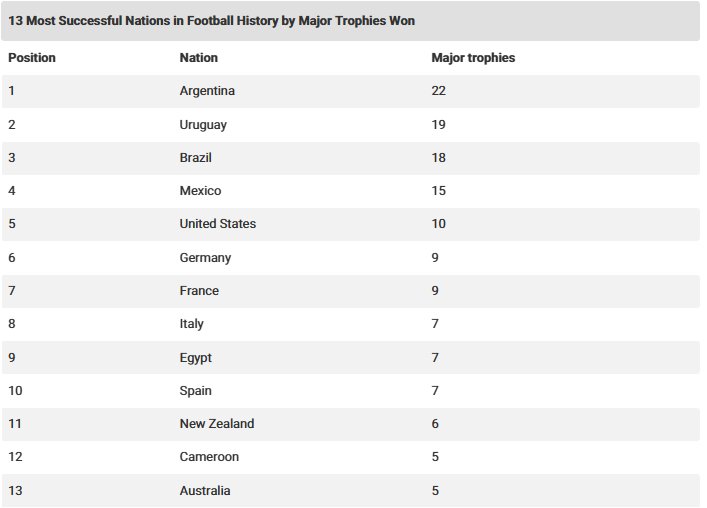This screenshot has height=508, width=707.
Task: Click the Position column header
Action: click(x=32, y=58)
